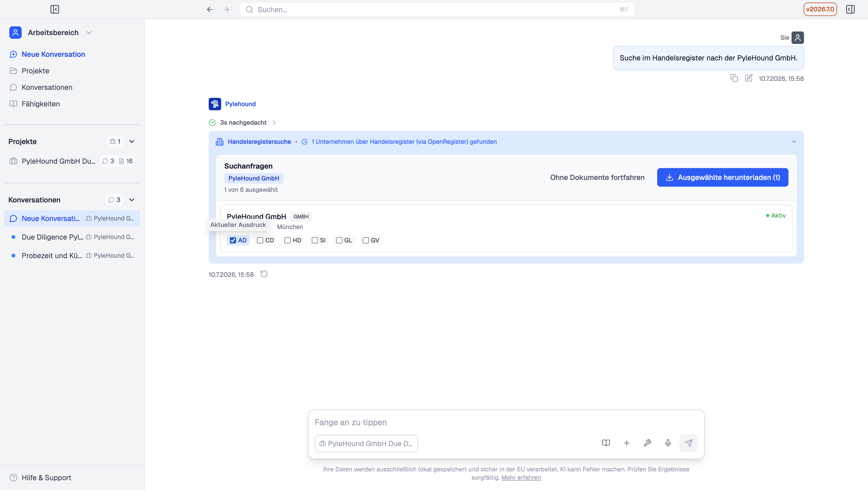Add attachment with plus icon
The height and width of the screenshot is (490, 868).
(626, 443)
